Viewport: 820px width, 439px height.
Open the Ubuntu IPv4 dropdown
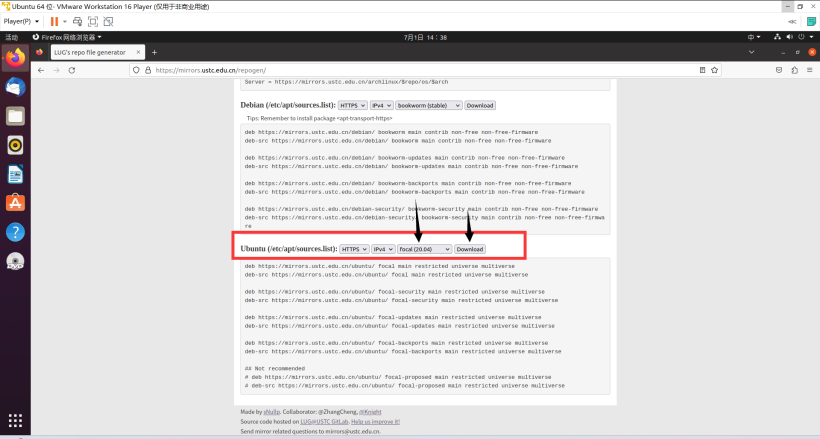point(383,249)
